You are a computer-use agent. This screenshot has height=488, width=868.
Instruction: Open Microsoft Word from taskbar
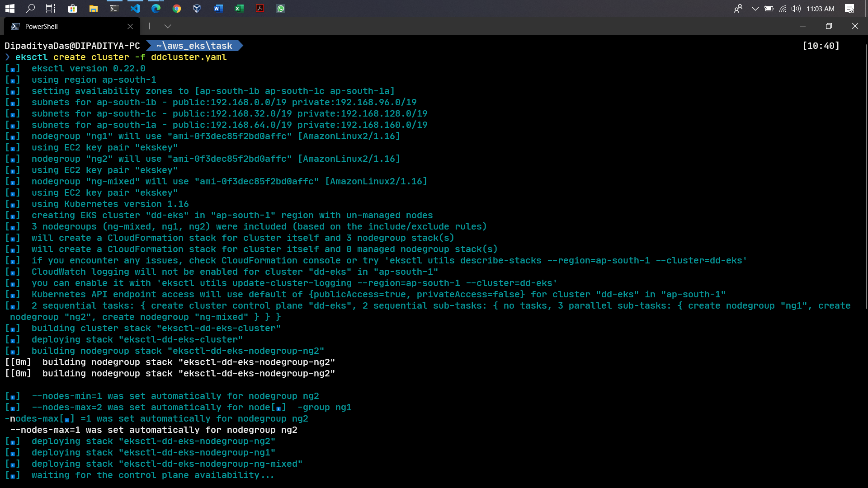[218, 9]
